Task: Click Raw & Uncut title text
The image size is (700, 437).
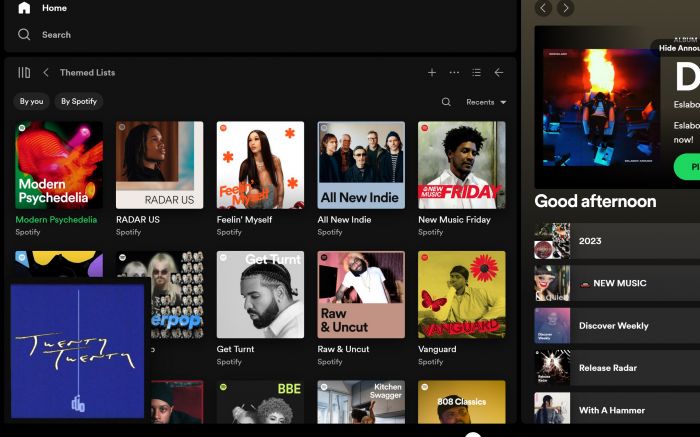Action: [x=343, y=349]
